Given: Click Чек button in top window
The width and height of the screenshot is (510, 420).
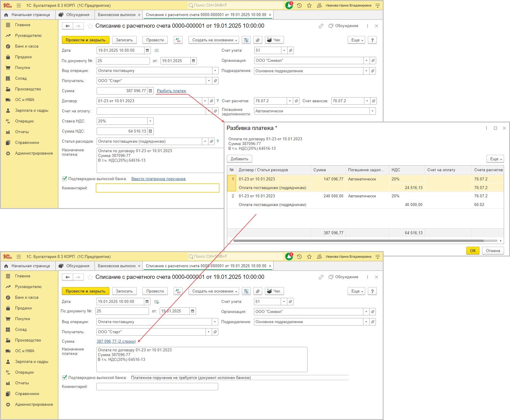Looking at the screenshot, I should (x=274, y=40).
